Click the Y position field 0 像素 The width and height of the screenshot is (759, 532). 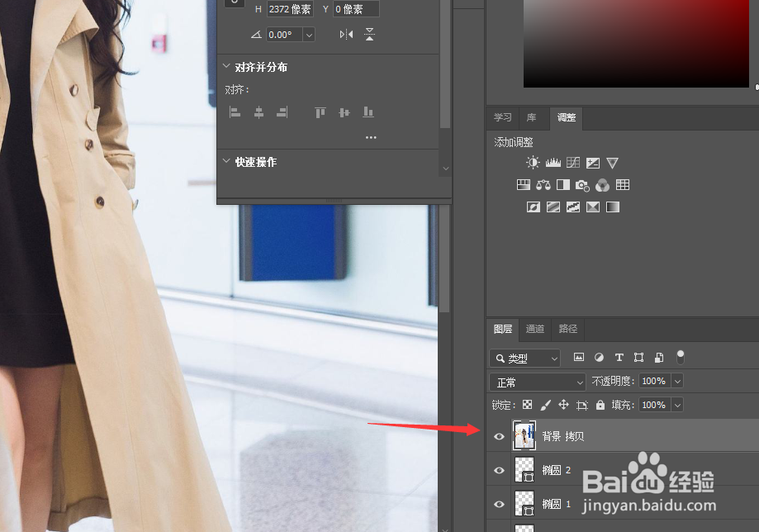(356, 9)
